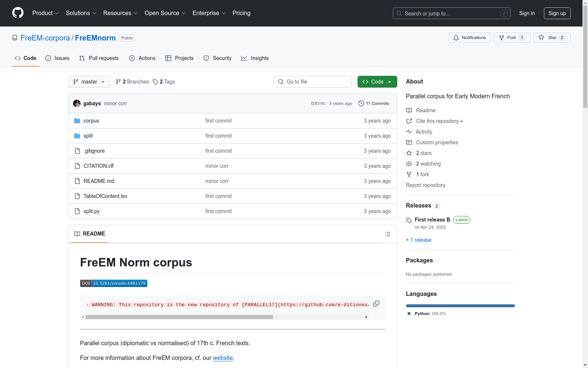The image size is (588, 368).
Task: Click the fork icon in About
Action: [x=409, y=174]
